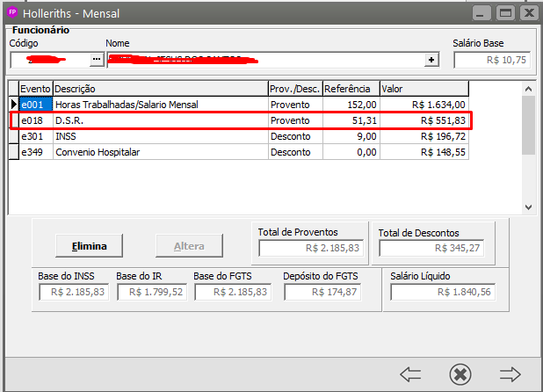Screen dimensions: 543x392
Task: Click the previous record left arrow icon
Action: (410, 374)
